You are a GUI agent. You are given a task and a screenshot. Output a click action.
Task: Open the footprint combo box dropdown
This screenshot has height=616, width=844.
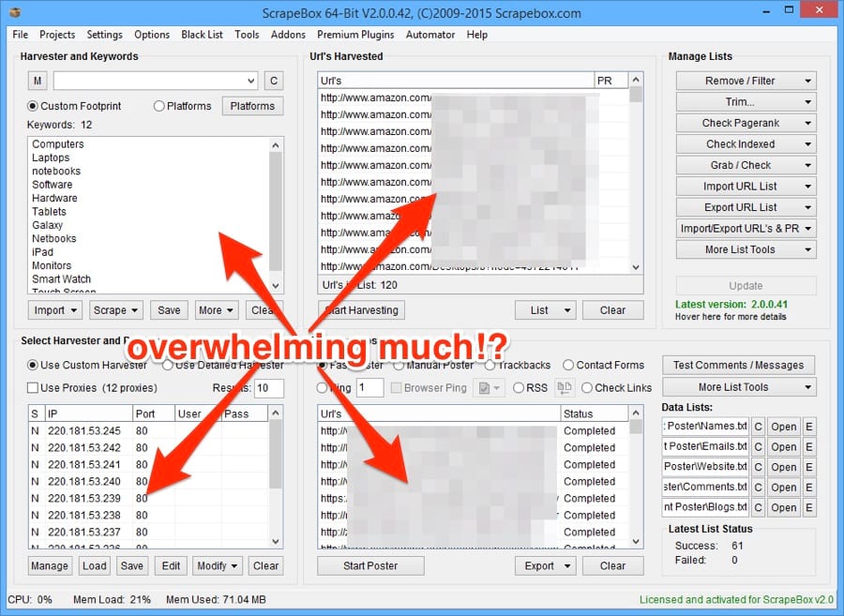(250, 81)
